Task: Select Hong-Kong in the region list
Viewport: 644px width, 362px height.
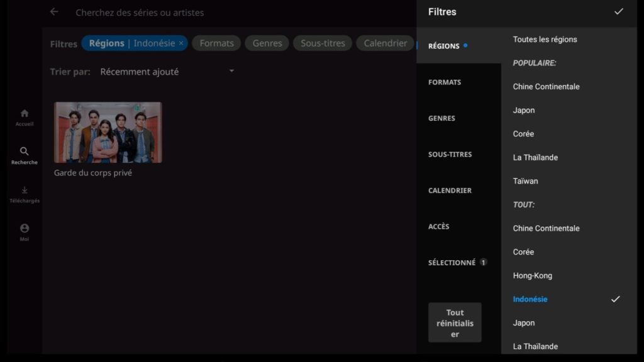Action: [531, 276]
